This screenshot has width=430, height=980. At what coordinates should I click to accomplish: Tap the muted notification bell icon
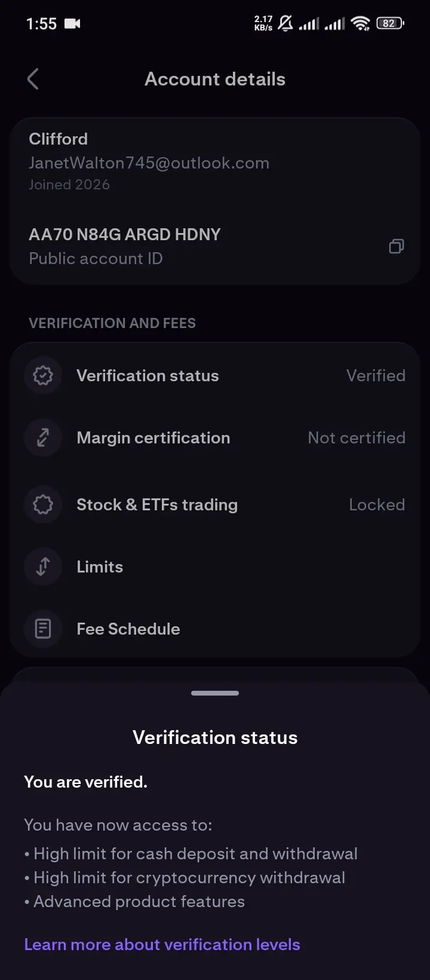coord(285,23)
